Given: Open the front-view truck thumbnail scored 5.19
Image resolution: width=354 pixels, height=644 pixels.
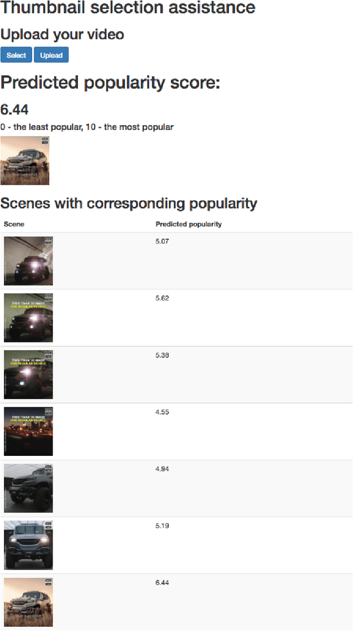Looking at the screenshot, I should 28,545.
